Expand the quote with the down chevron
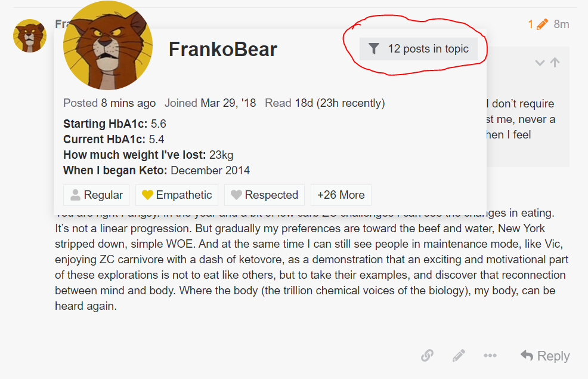Screen dimensions: 588x379 coord(540,63)
